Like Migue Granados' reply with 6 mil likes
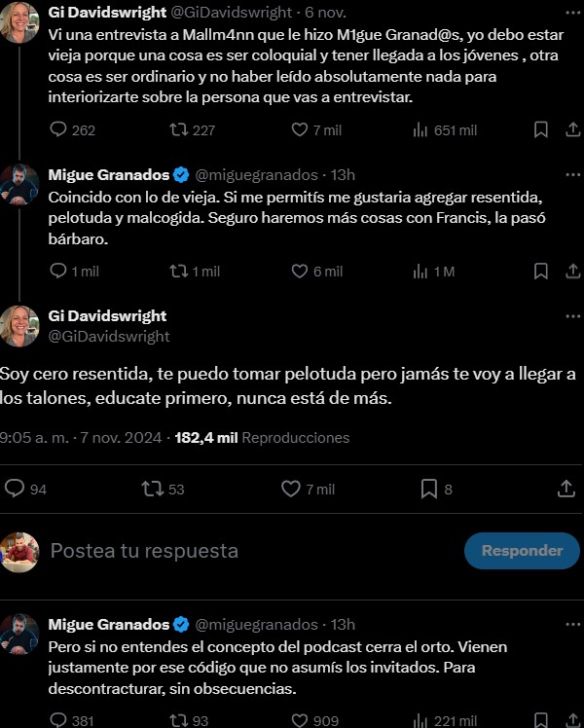This screenshot has width=584, height=728. pos(298,272)
